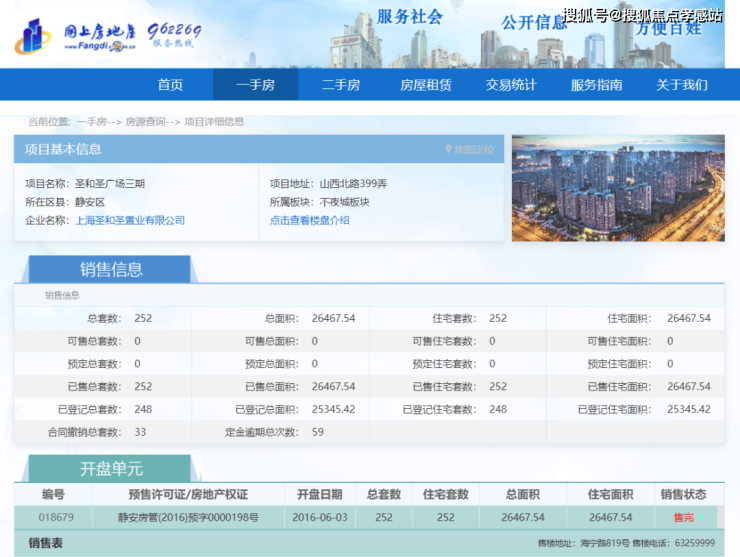Click the 房源查询 breadcrumb link
This screenshot has height=557, width=740.
point(145,122)
